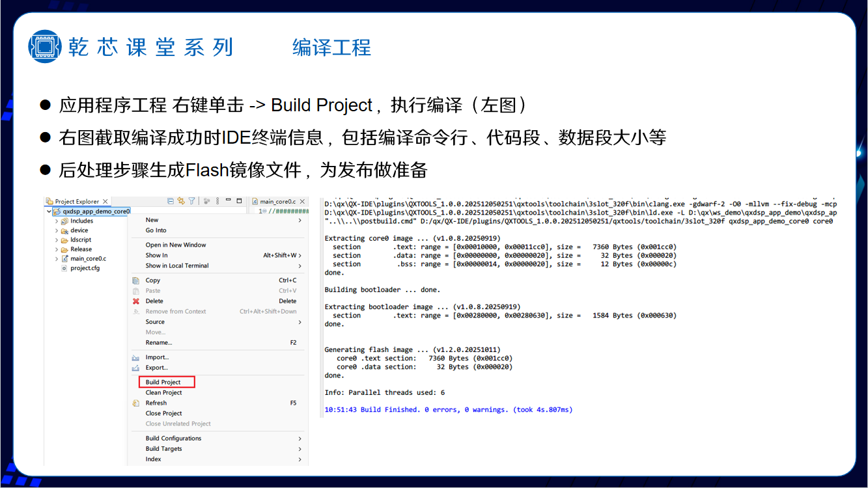Screen dimensions: 868x488
Task: Close the main_core0.c editor tab
Action: tap(301, 202)
